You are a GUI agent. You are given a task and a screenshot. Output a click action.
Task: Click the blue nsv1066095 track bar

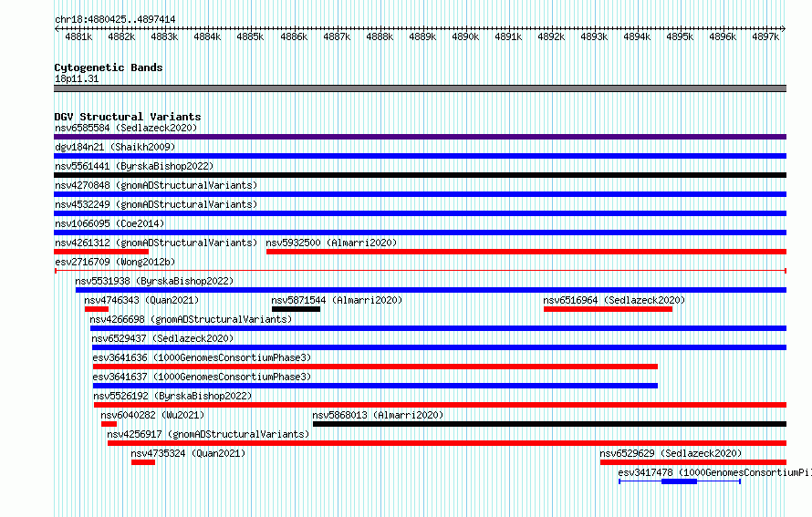(x=420, y=233)
